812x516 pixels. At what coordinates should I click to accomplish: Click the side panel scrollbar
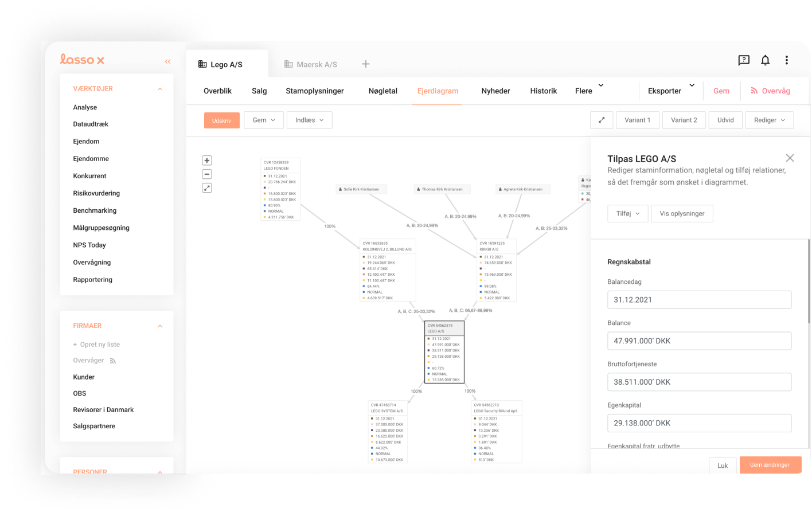tap(809, 281)
